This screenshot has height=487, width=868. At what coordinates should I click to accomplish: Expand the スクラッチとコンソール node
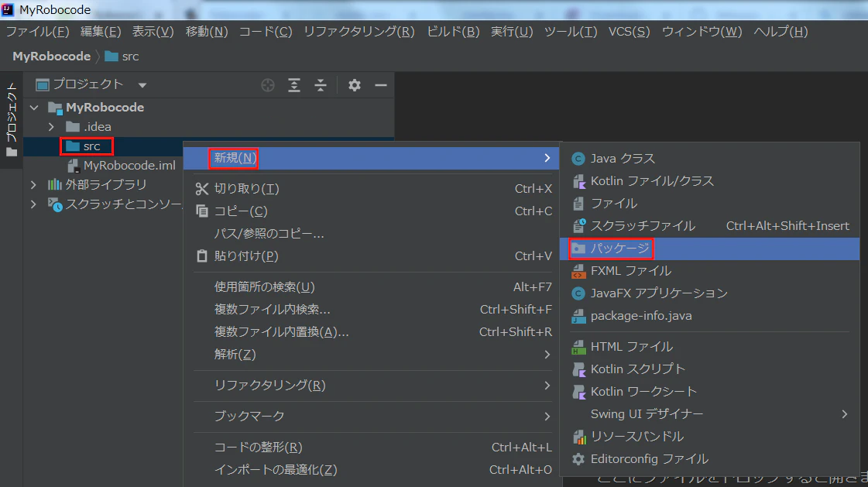[x=34, y=204]
